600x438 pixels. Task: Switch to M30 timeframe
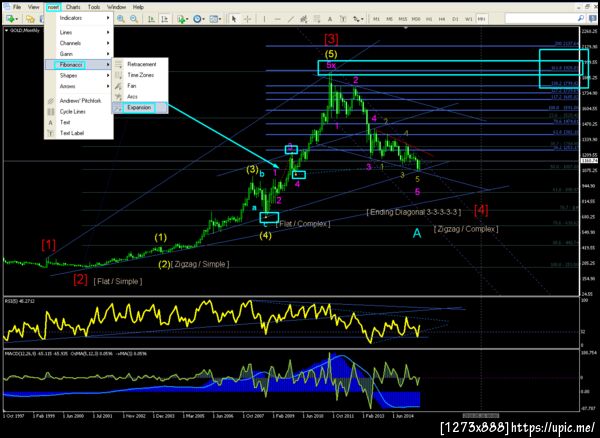coord(416,19)
